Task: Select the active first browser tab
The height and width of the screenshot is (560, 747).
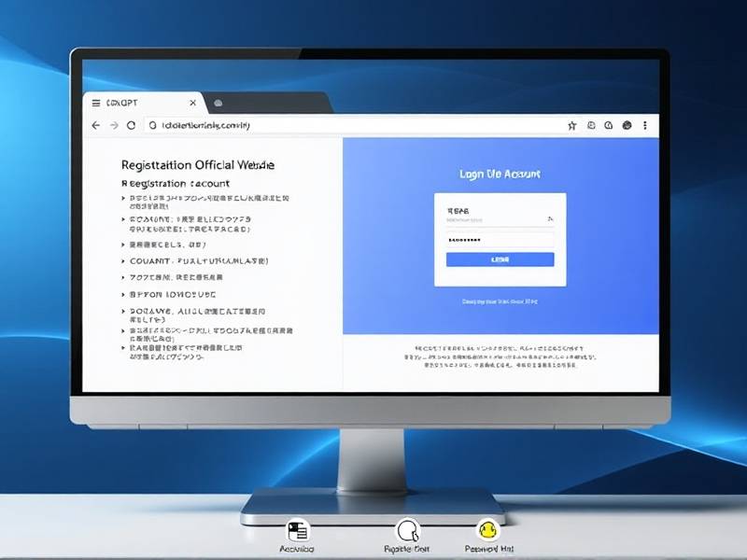Action: point(140,102)
